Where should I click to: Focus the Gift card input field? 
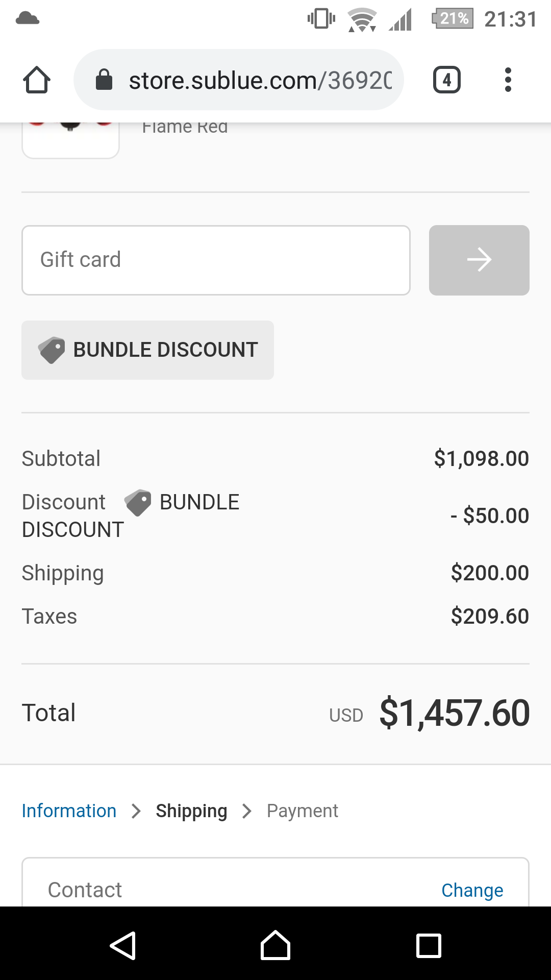point(216,260)
